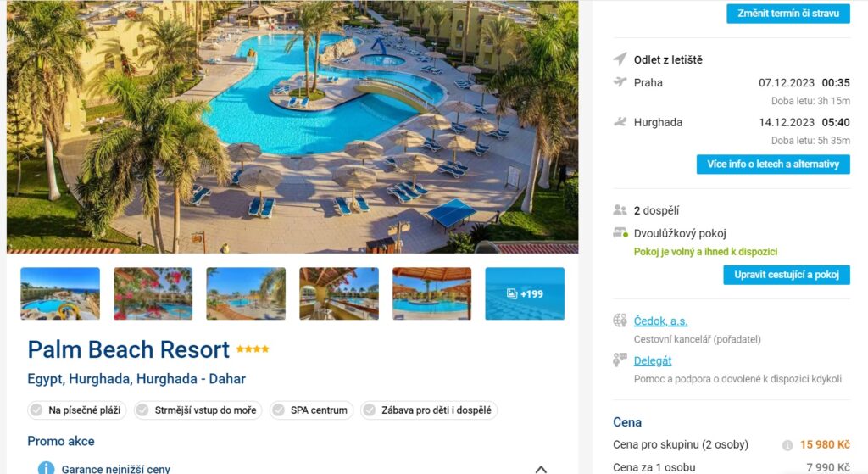Click Více info o letech a alternativy
The image size is (868, 474).
click(773, 164)
